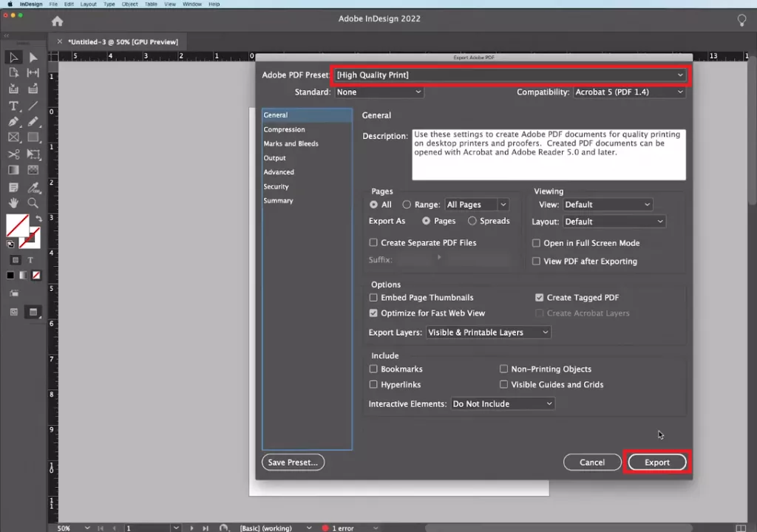Switch to the Compression section

(x=285, y=129)
